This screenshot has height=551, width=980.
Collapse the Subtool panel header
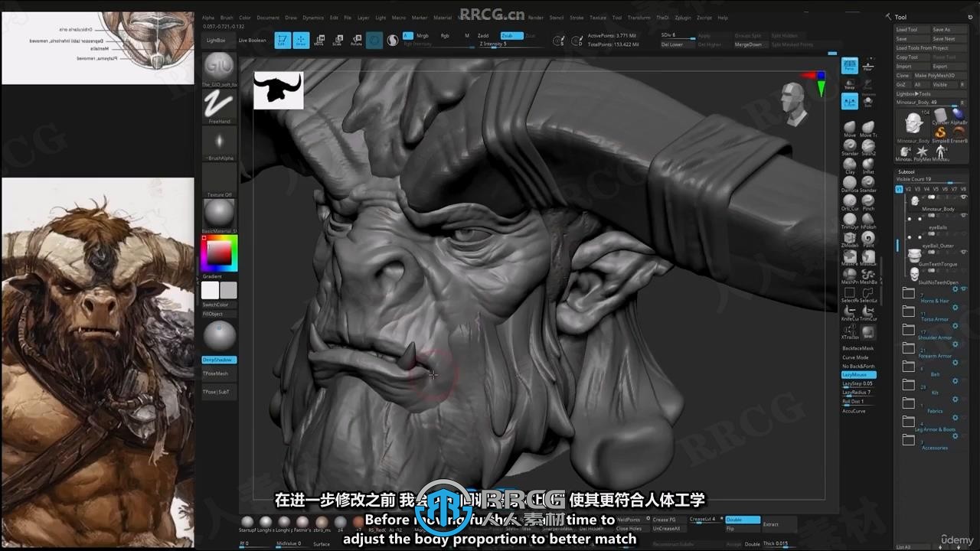click(906, 172)
